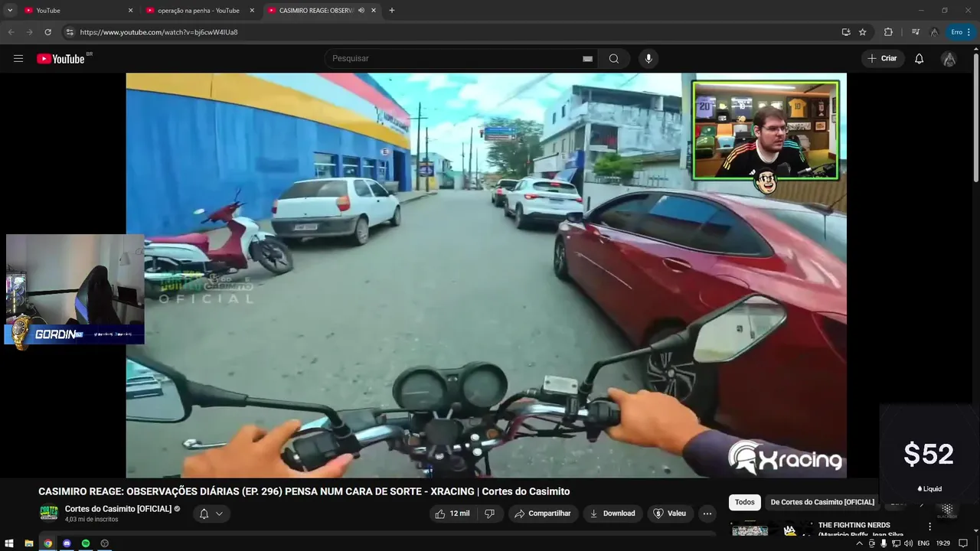Like the video with 12 mil likes
This screenshot has width=980, height=551.
(x=452, y=514)
